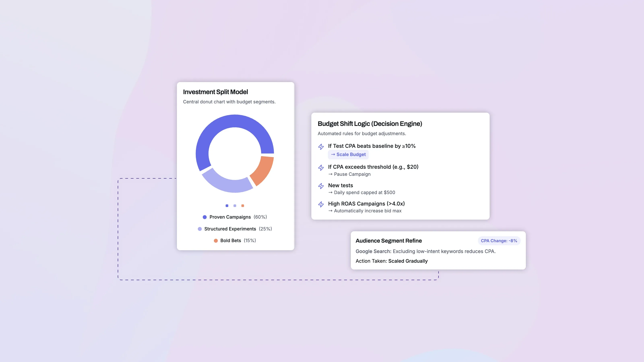Click the Audience Segment Refine heading
This screenshot has height=362, width=644.
(x=388, y=241)
